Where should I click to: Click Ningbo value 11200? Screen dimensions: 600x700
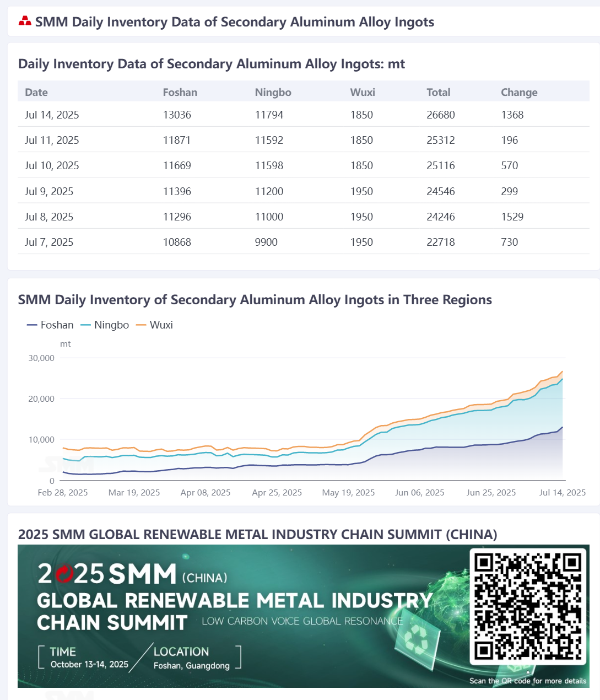point(269,191)
